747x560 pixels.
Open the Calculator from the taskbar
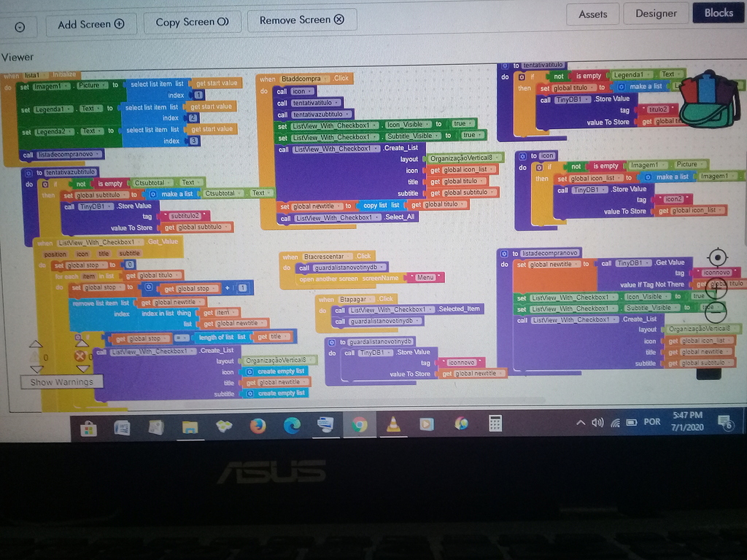click(x=495, y=424)
